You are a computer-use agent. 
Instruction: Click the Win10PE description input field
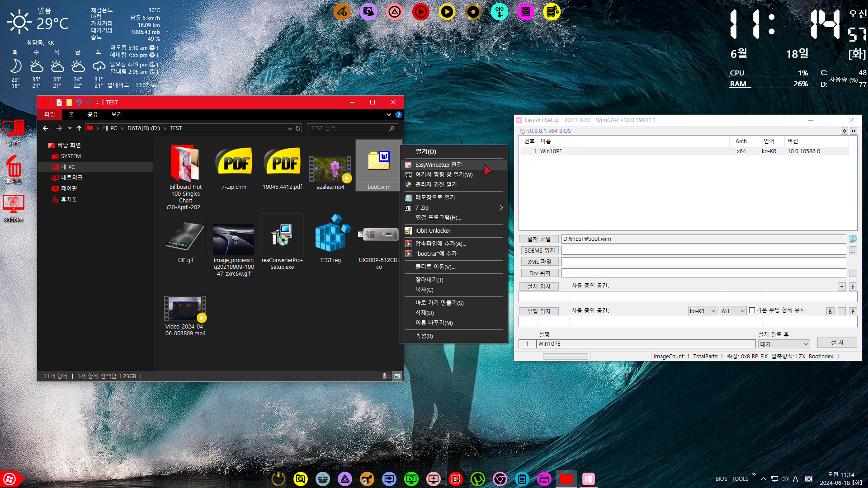click(x=646, y=344)
